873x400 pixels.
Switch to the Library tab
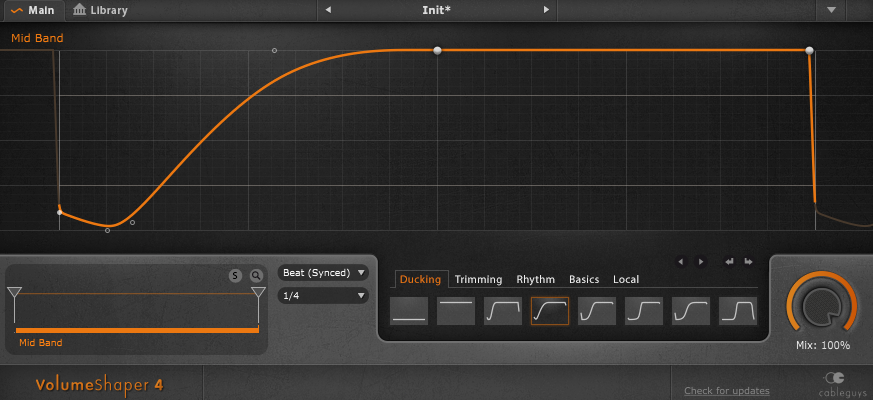pos(100,10)
